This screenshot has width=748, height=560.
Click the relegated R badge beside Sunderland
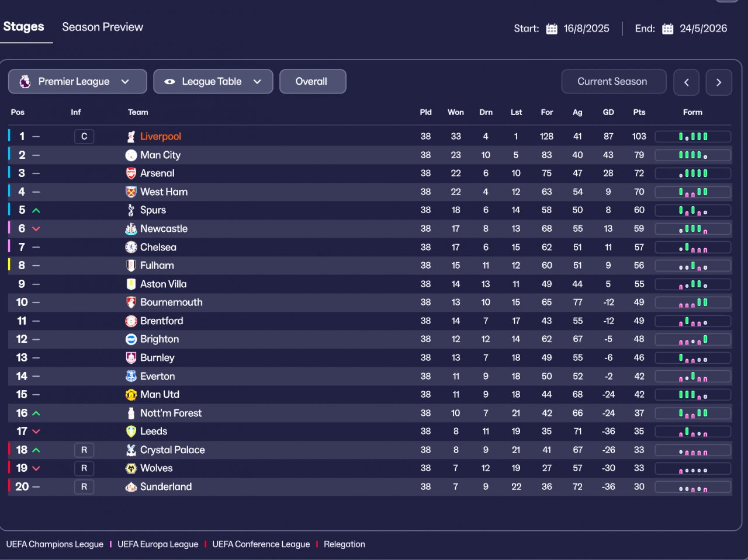(84, 487)
